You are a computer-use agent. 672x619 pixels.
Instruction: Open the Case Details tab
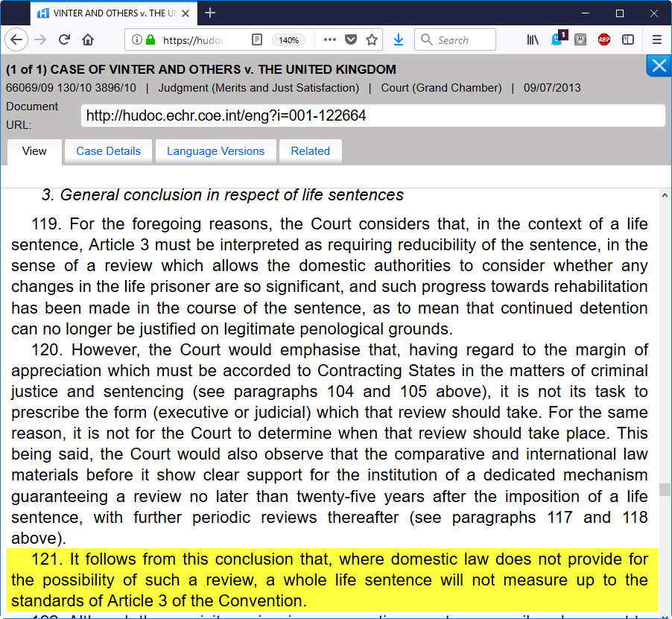109,151
